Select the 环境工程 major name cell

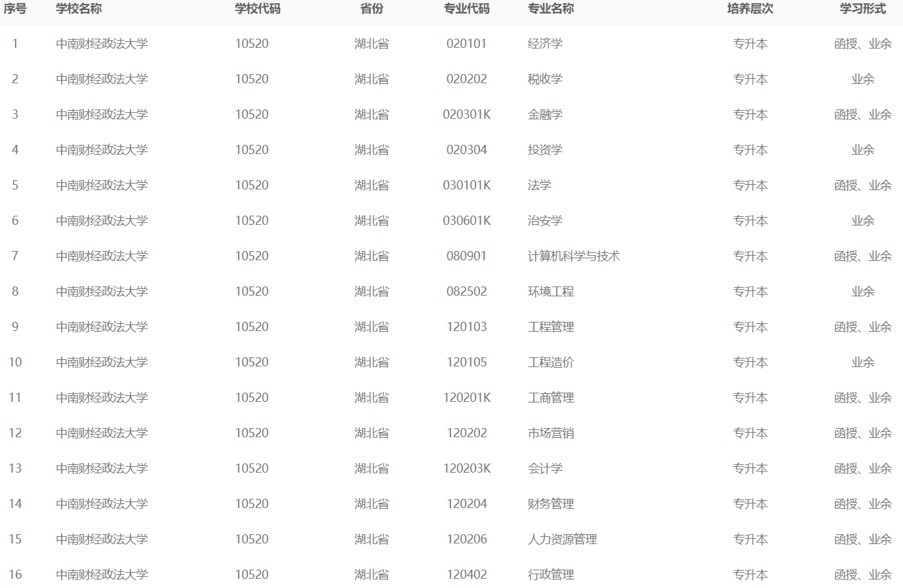(551, 292)
